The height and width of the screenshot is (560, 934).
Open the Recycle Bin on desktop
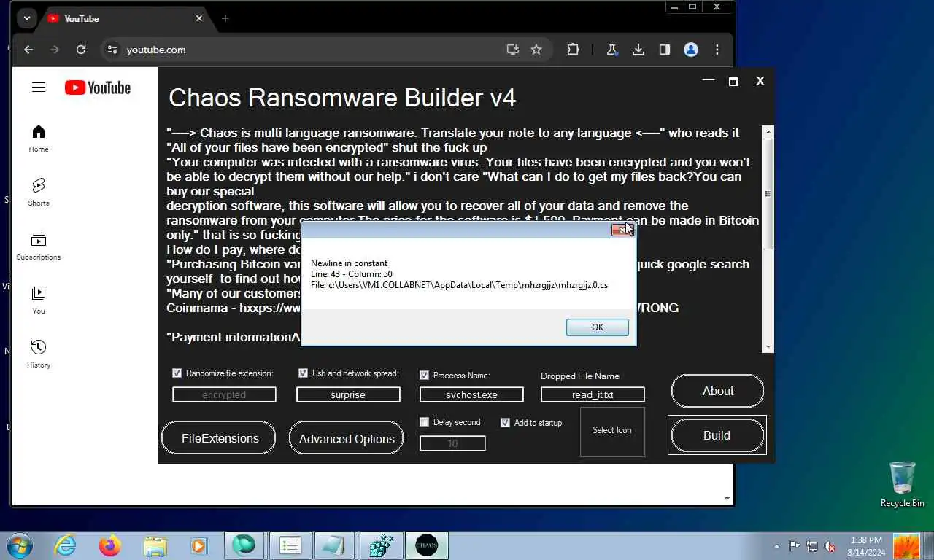point(903,484)
